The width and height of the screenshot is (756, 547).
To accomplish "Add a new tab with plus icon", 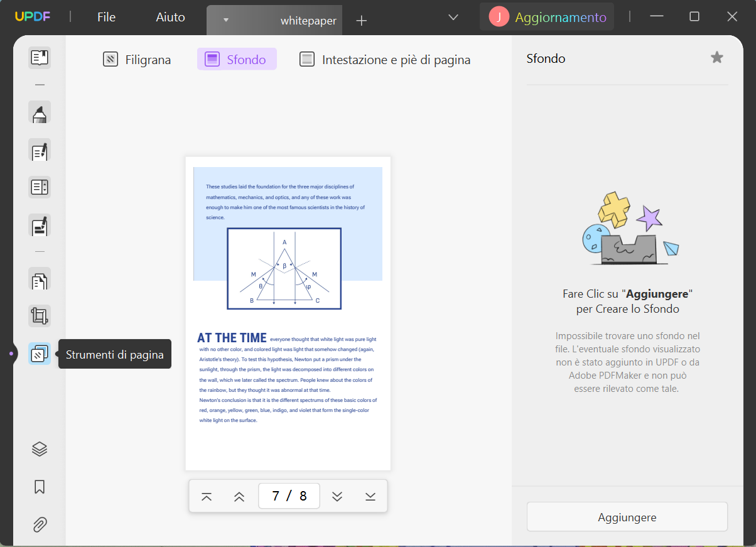I will click(361, 21).
